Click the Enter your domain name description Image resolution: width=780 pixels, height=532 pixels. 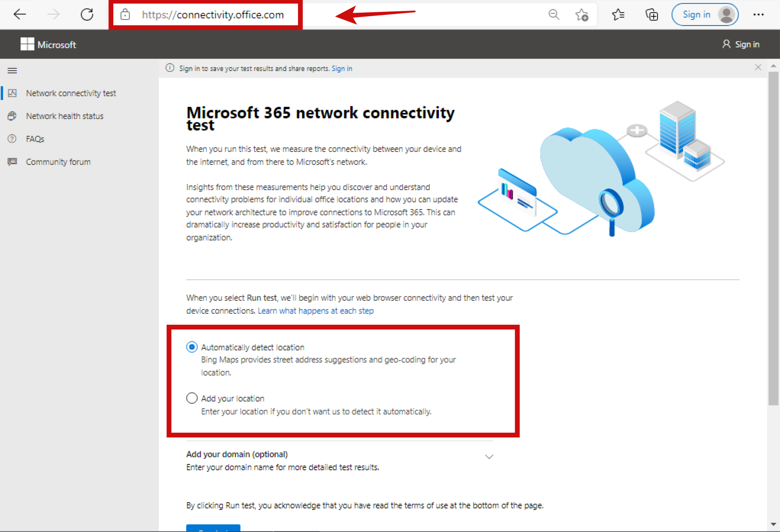[x=282, y=467]
